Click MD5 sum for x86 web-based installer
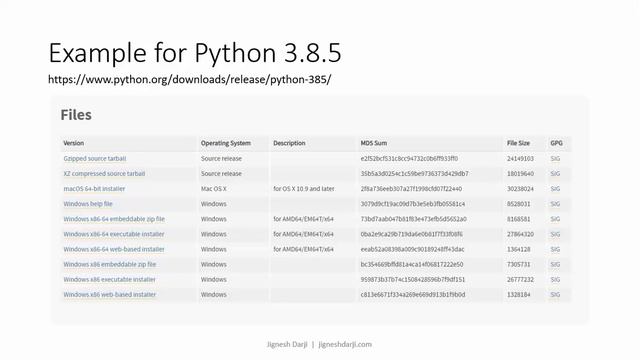Image resolution: width=640 pixels, height=360 pixels. click(x=413, y=294)
